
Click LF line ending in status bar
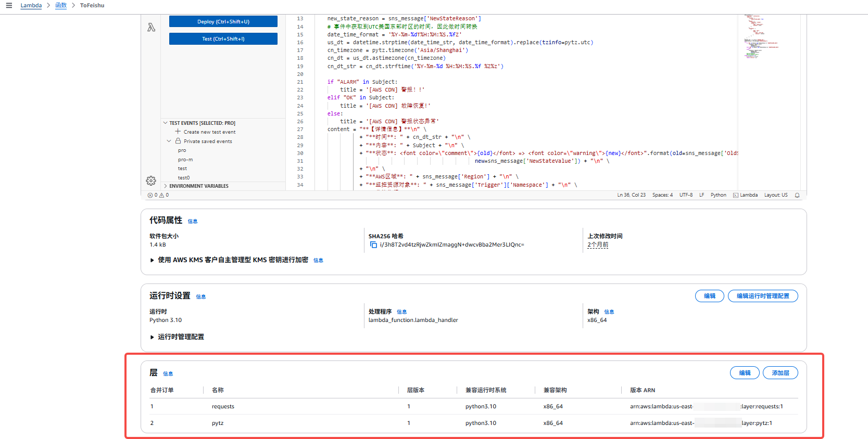coord(701,195)
